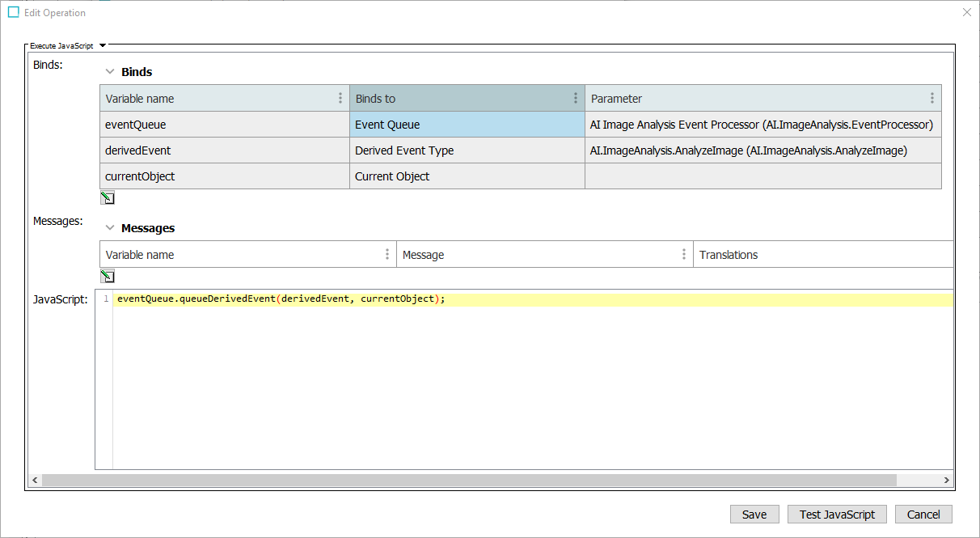
Task: Open Variable name column menu in Binds
Action: pyautogui.click(x=340, y=99)
